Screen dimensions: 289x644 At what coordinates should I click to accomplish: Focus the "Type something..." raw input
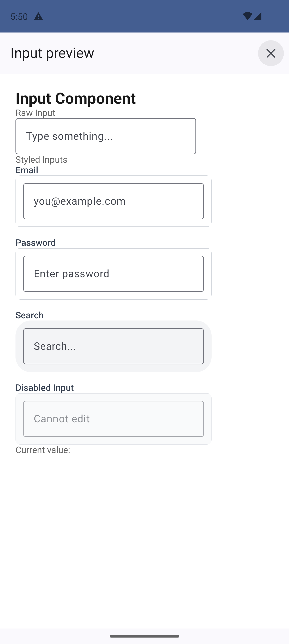click(106, 136)
